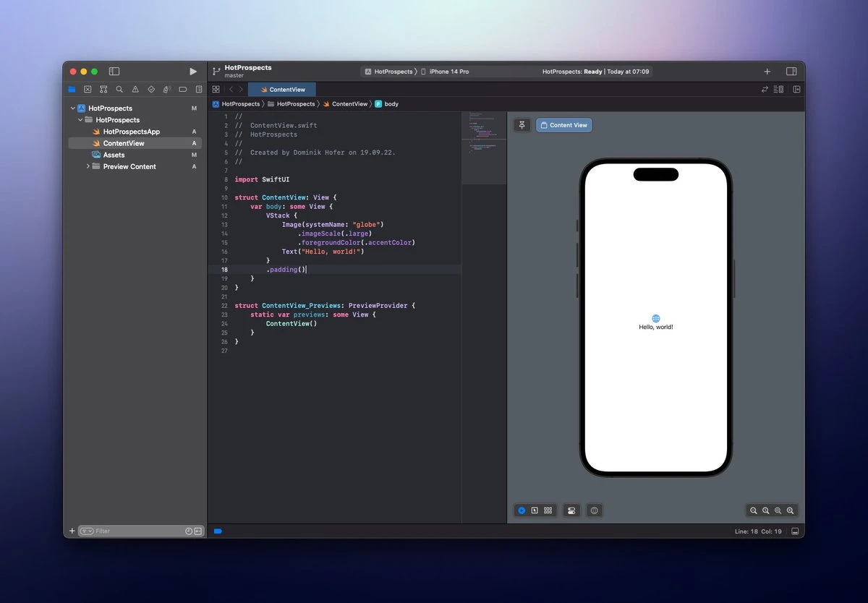Select HotProspectsApp file in navigator
The image size is (868, 603).
131,132
